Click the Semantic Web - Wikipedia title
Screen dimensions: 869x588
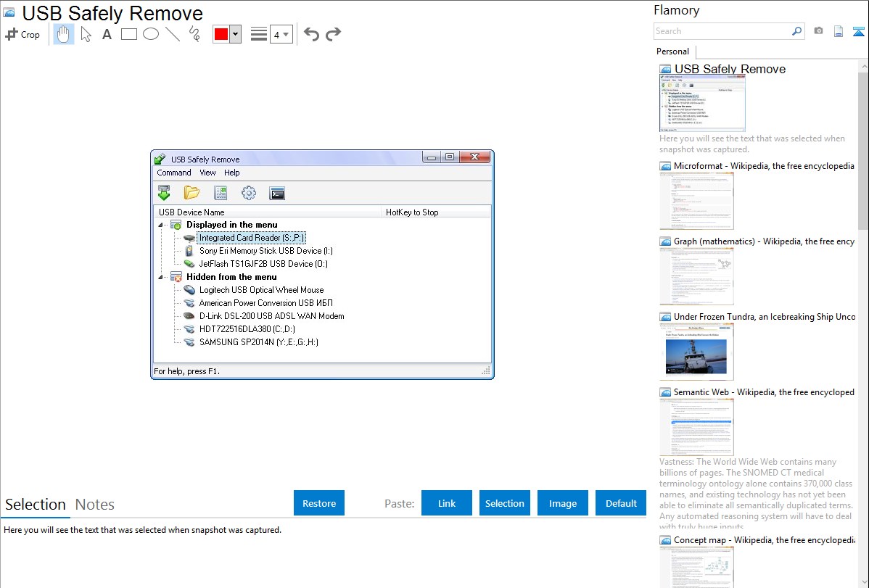[x=764, y=392]
